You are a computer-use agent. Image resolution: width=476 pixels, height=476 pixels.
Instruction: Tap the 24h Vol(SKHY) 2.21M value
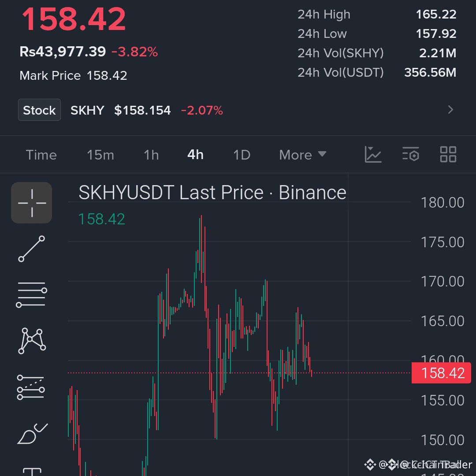(438, 53)
